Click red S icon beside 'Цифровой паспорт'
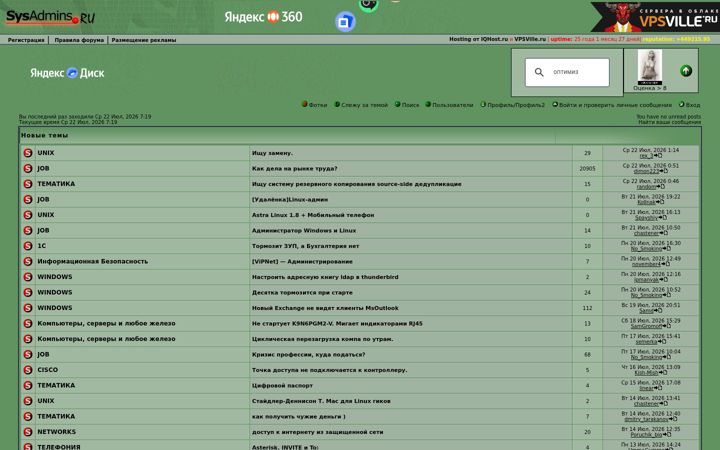Screen dimensions: 720x450 coord(28,385)
